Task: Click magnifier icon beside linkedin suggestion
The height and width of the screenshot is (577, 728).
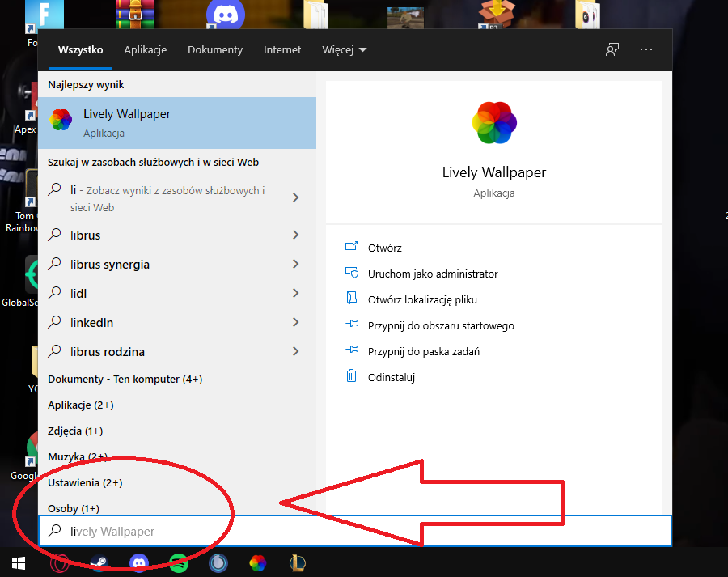Action: coord(55,321)
